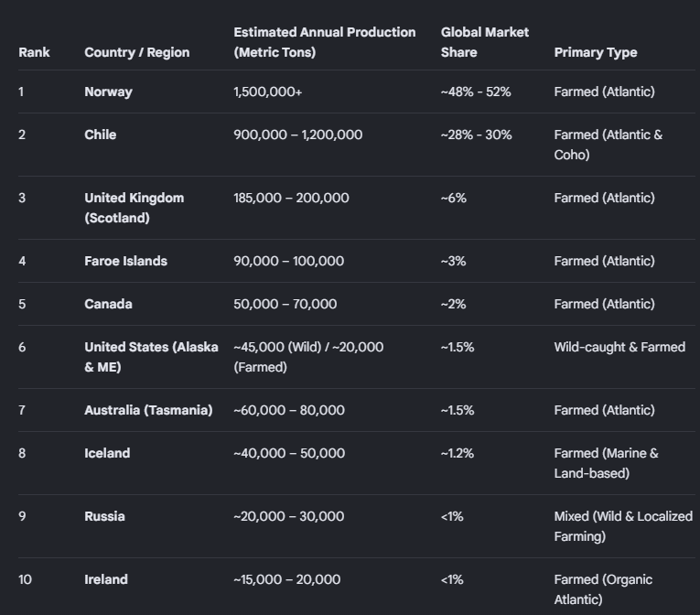This screenshot has height=615, width=700.
Task: Select Australia (Tasmania) entry
Action: pyautogui.click(x=148, y=410)
